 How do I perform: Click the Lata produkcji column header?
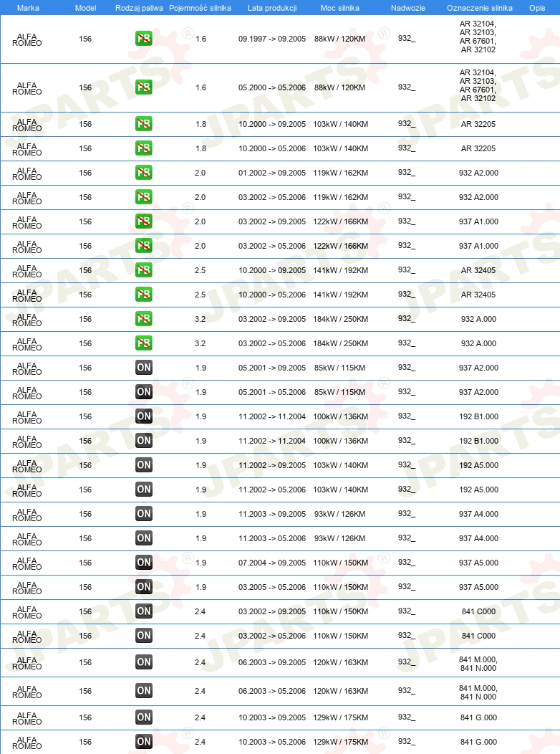272,8
